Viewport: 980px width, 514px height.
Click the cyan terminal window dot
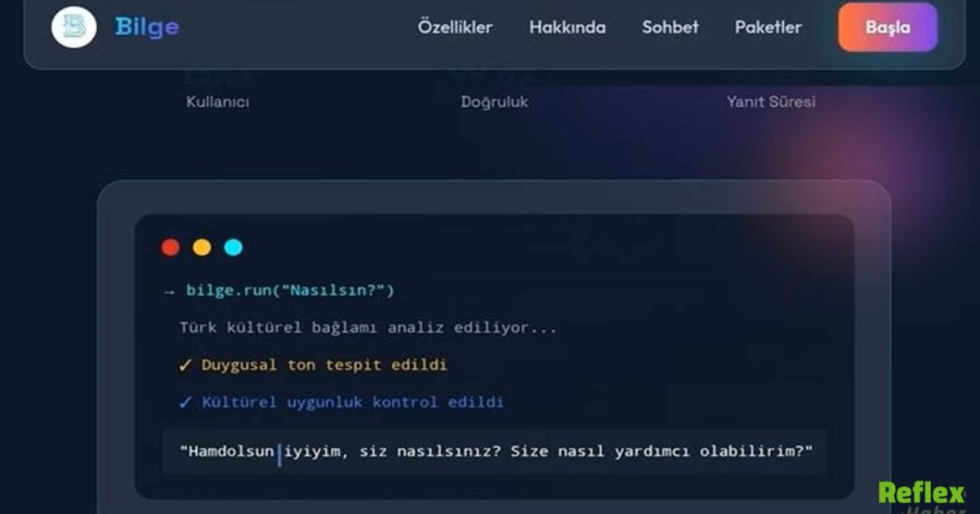(x=234, y=247)
